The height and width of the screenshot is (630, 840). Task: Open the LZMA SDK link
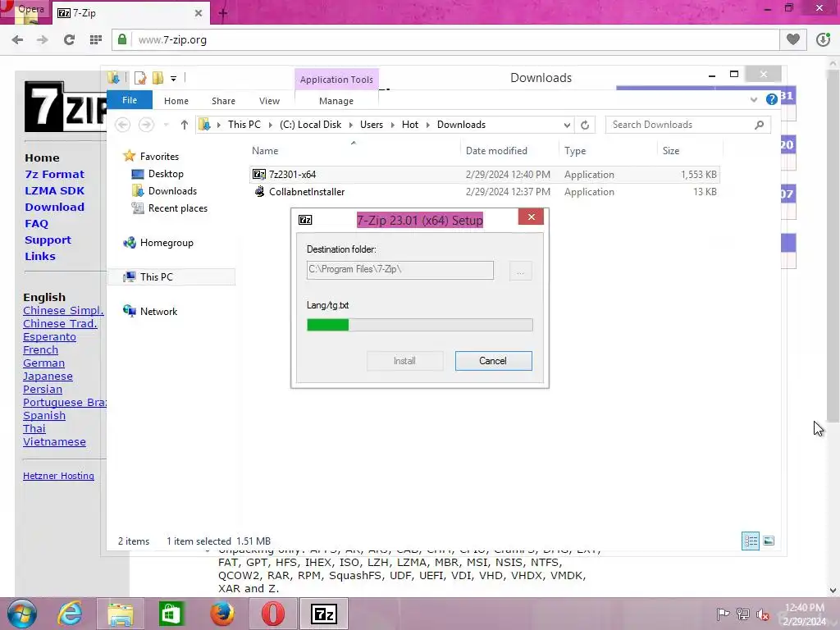55,190
